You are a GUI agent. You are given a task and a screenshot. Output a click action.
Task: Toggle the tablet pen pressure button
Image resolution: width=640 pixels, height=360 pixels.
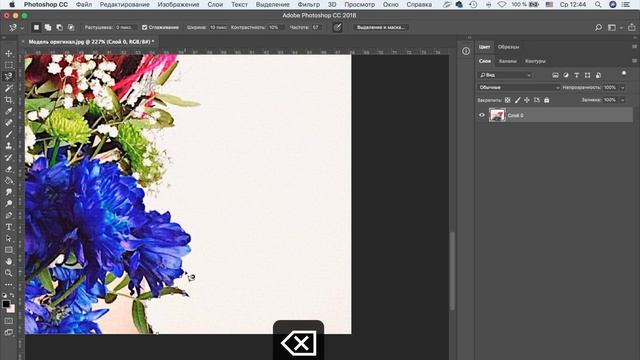[x=337, y=27]
